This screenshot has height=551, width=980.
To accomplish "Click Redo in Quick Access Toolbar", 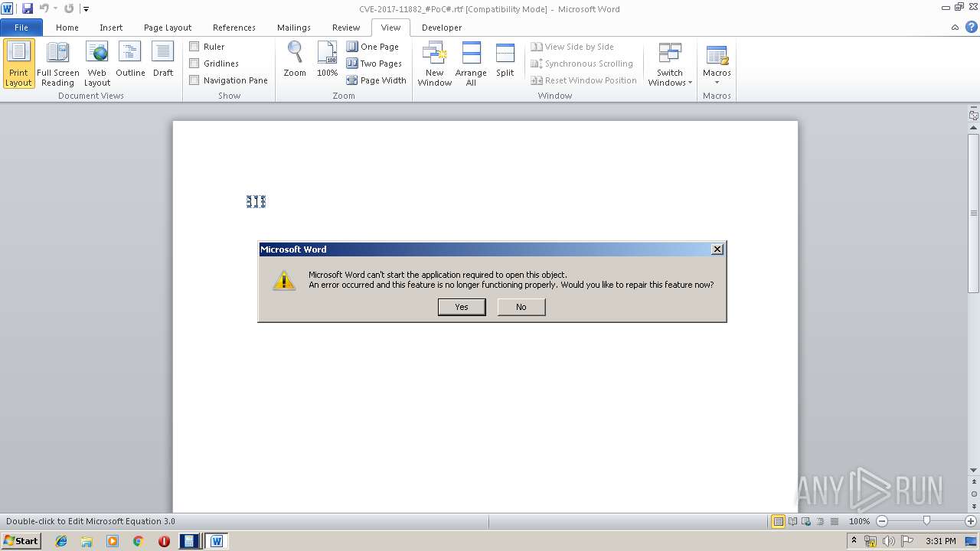I will click(x=69, y=8).
